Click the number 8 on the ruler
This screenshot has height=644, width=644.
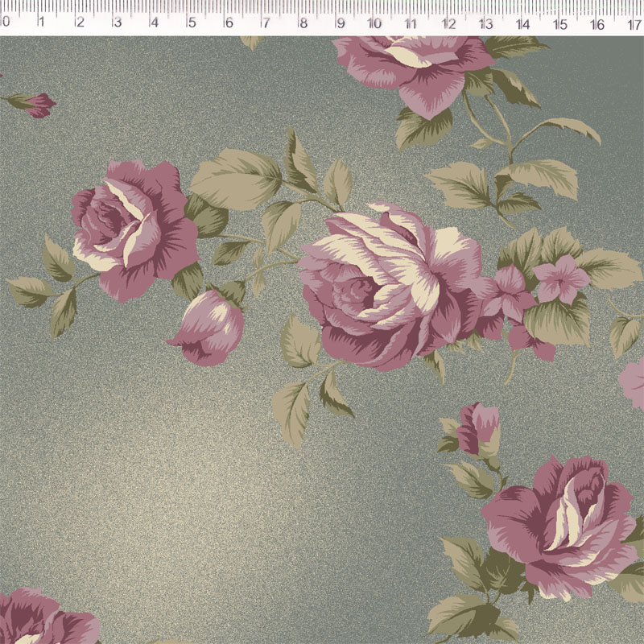tap(303, 23)
